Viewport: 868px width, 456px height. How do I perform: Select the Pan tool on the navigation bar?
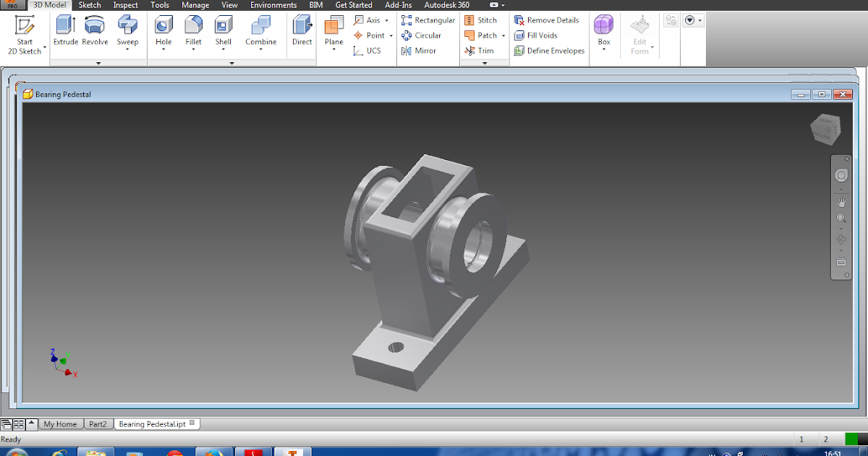coord(841,203)
